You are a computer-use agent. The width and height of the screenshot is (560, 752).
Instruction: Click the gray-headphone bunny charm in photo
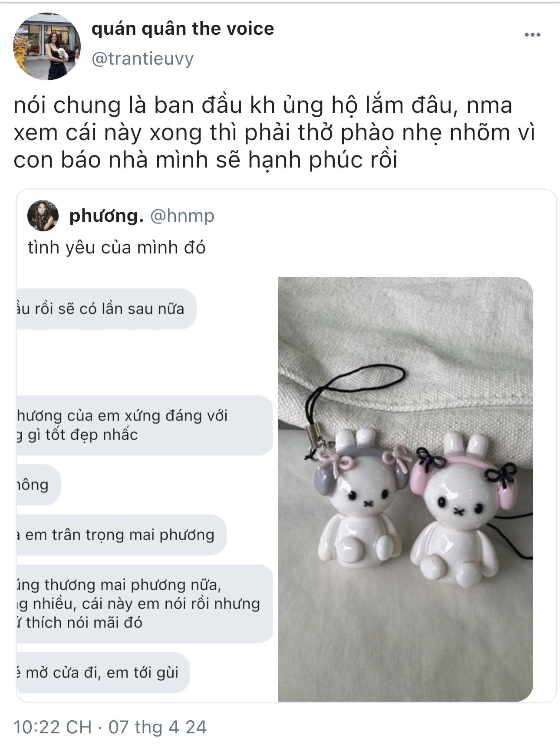pyautogui.click(x=361, y=499)
